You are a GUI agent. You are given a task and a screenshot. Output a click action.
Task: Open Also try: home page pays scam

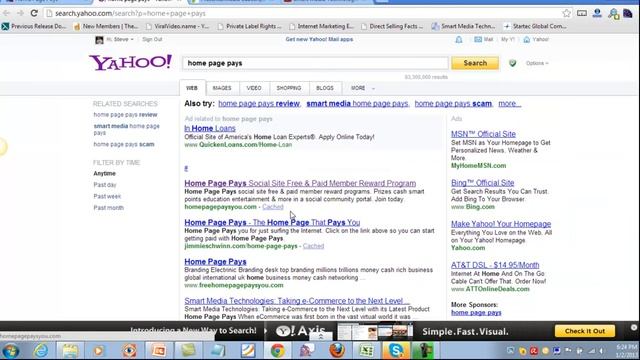pos(453,104)
